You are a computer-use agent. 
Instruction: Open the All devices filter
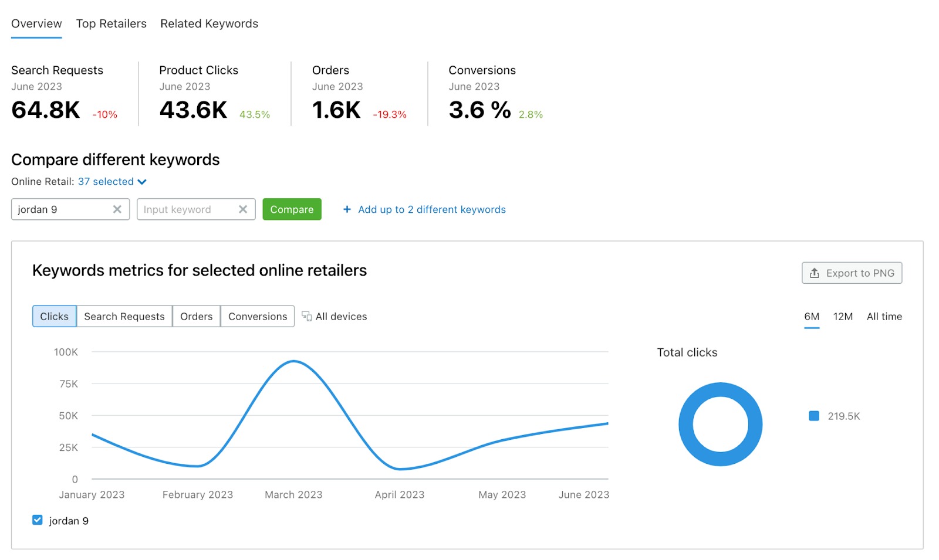point(335,316)
